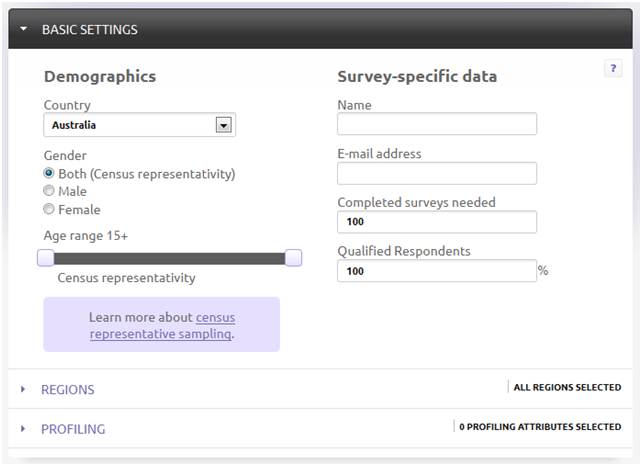642x466 pixels.
Task: Open the Country combo box showing Australia
Action: pos(140,125)
